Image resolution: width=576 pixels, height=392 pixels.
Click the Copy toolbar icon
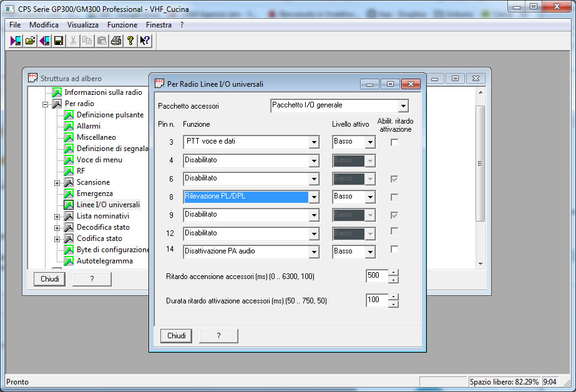tap(87, 41)
